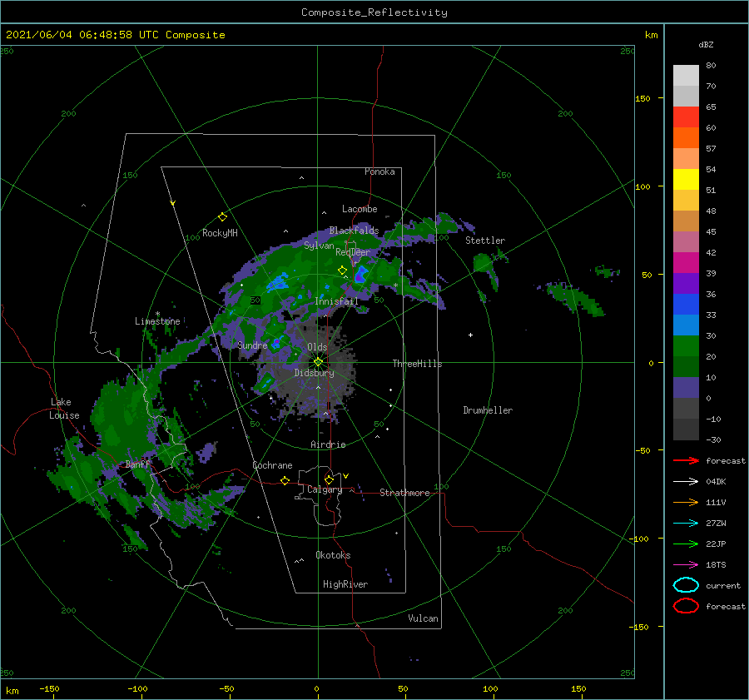This screenshot has width=749, height=700.
Task: Click the Banff label
Action: (x=137, y=464)
